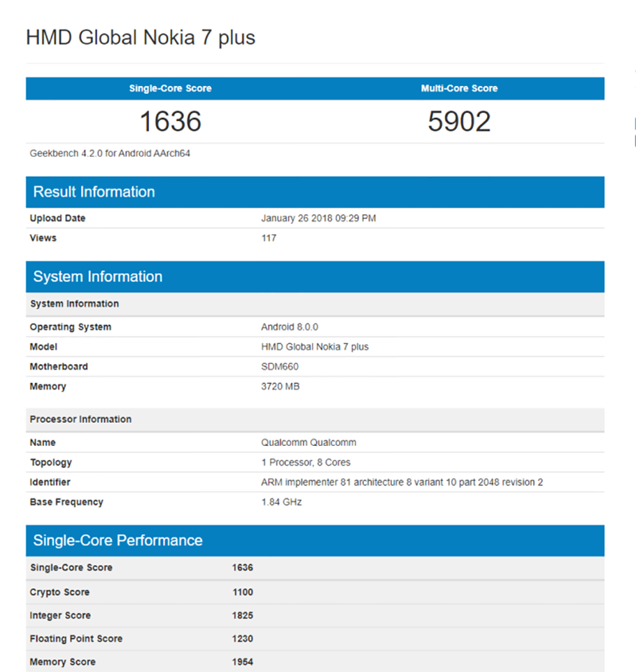Select the processor Name label

(43, 442)
